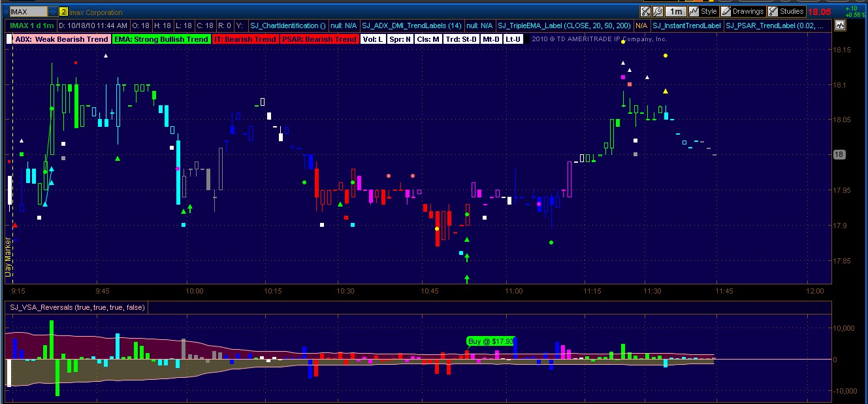Viewport: 868px width, 404px height.
Task: Click the 'H: 18' high price readout
Action: click(162, 25)
